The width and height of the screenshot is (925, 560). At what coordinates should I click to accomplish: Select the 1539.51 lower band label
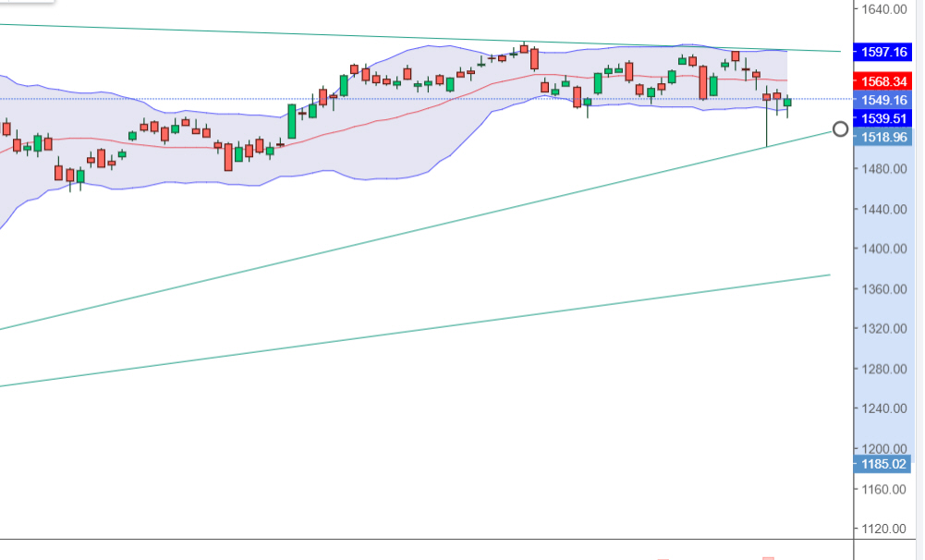click(x=883, y=118)
